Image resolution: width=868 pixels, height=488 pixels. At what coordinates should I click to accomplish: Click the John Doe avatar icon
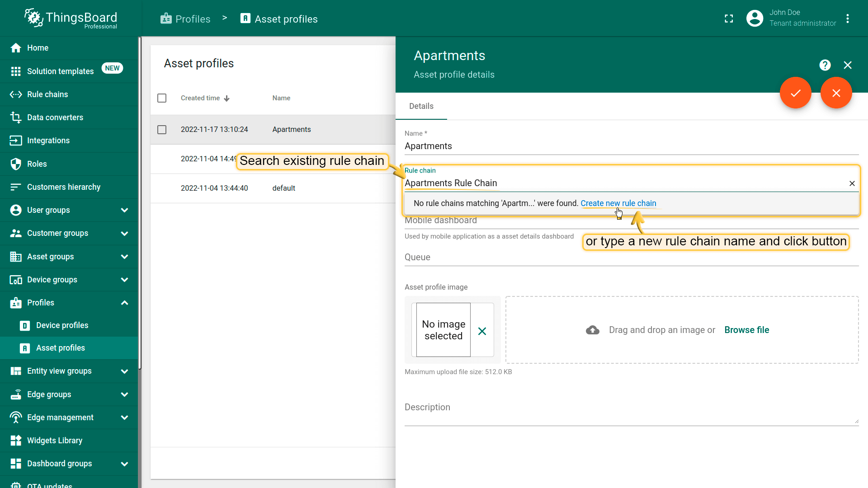[x=755, y=19]
